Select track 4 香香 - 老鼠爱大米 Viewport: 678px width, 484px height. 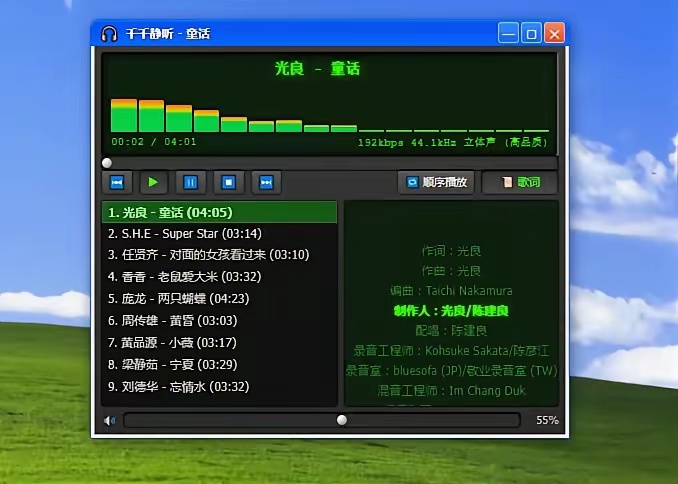(x=219, y=277)
